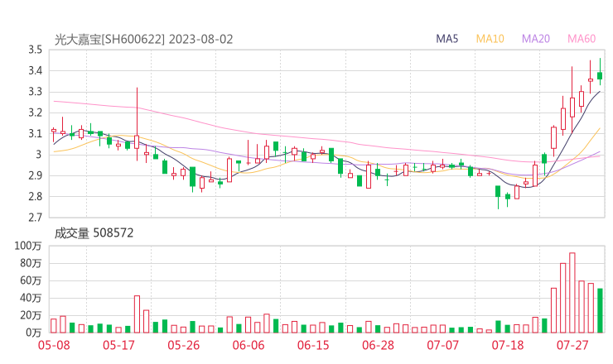Click the 06-06 date axis label
This screenshot has width=613, height=364.
click(249, 345)
